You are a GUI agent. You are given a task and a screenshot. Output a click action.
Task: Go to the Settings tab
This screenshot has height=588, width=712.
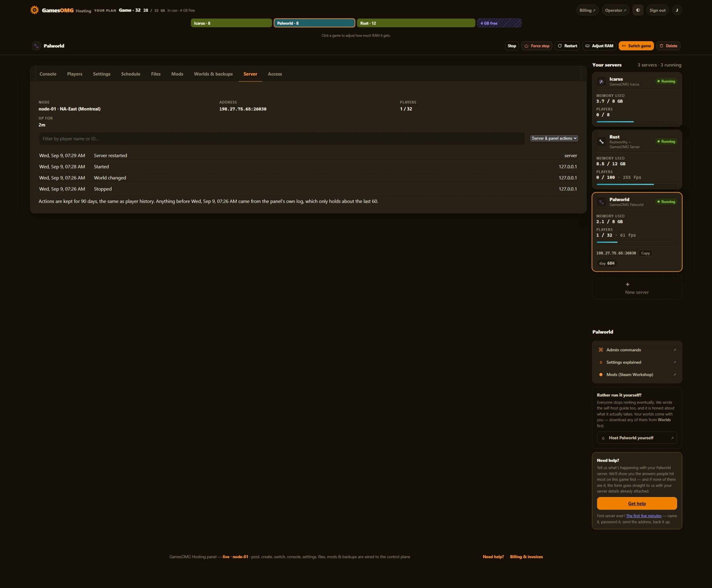102,74
